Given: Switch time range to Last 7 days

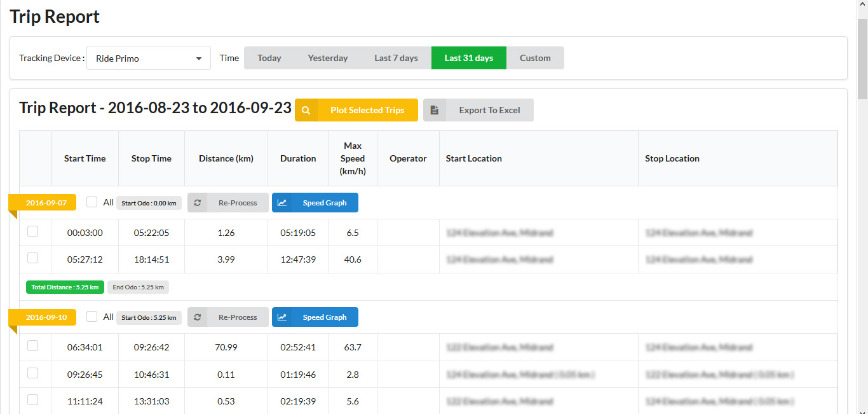Looking at the screenshot, I should pyautogui.click(x=396, y=58).
